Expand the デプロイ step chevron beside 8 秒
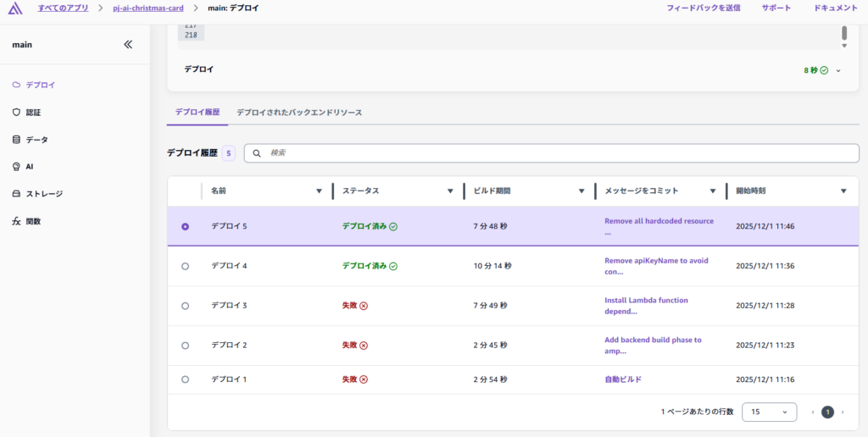 click(x=838, y=70)
